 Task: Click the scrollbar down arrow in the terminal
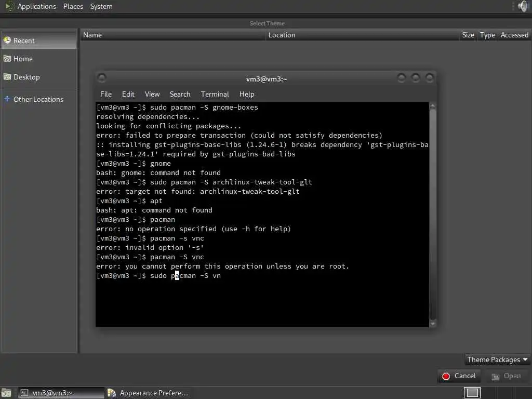point(433,324)
